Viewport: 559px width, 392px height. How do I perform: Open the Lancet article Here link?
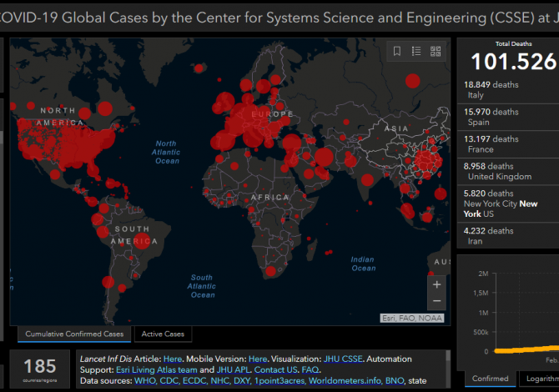coord(173,359)
